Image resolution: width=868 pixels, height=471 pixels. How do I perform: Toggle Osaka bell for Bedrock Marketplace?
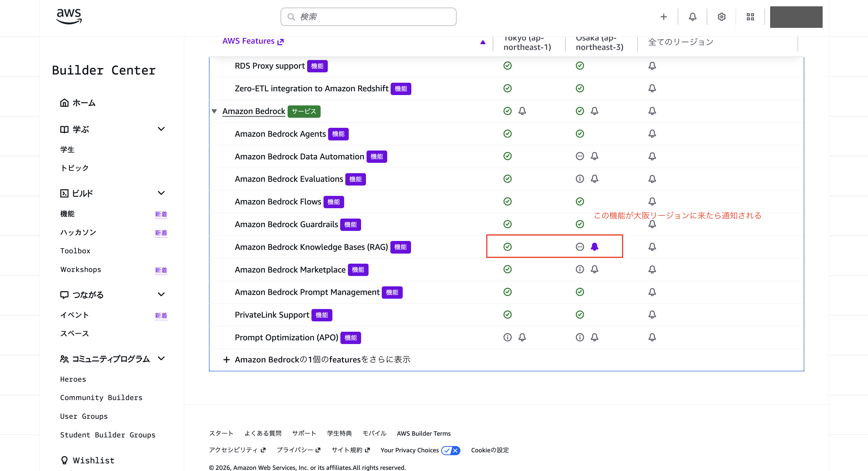point(594,269)
